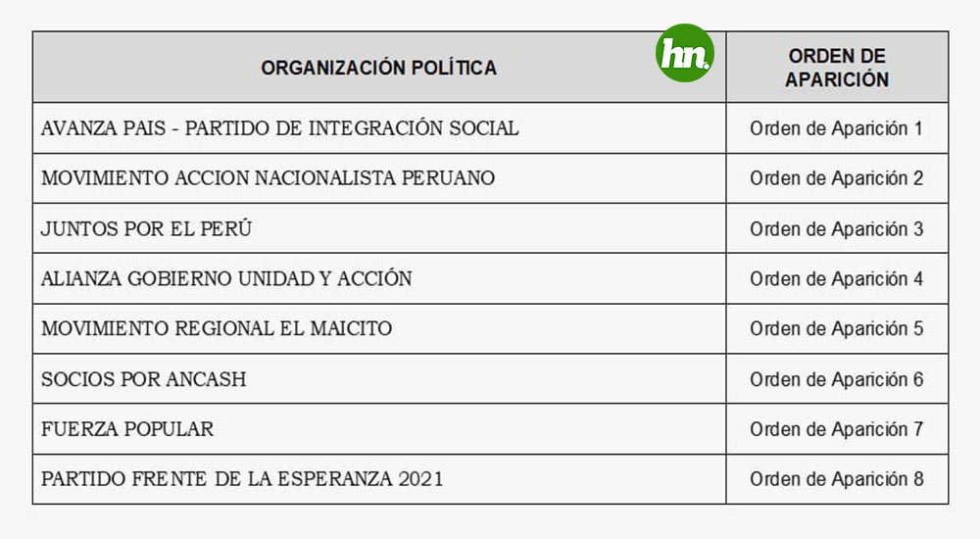The width and height of the screenshot is (980, 539).
Task: Click Orden de Aparición 3 cell
Action: click(837, 228)
